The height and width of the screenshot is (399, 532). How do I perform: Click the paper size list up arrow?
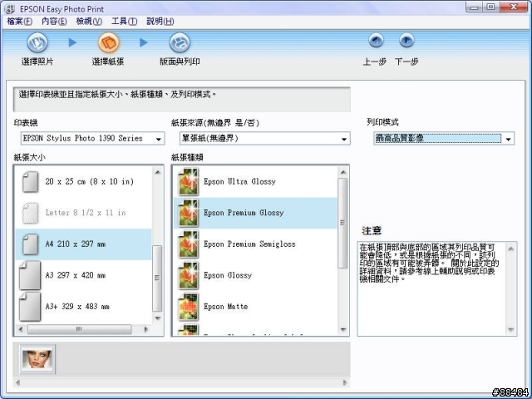pos(157,172)
